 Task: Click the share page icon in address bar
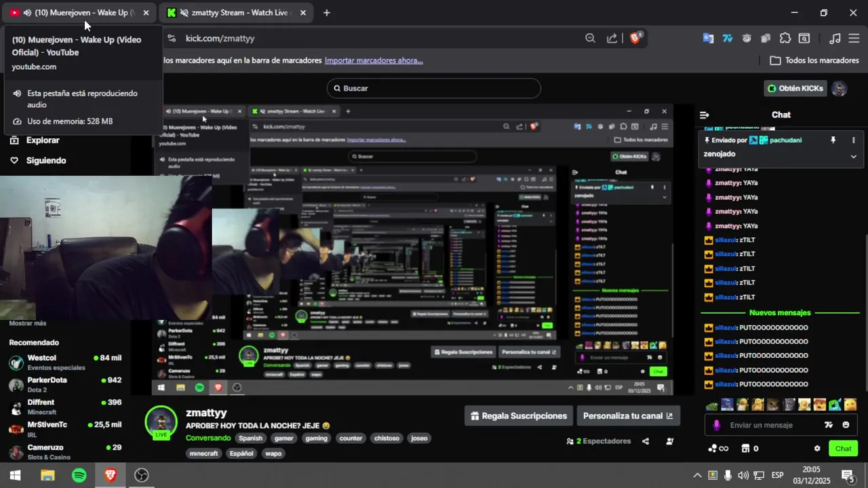[612, 39]
